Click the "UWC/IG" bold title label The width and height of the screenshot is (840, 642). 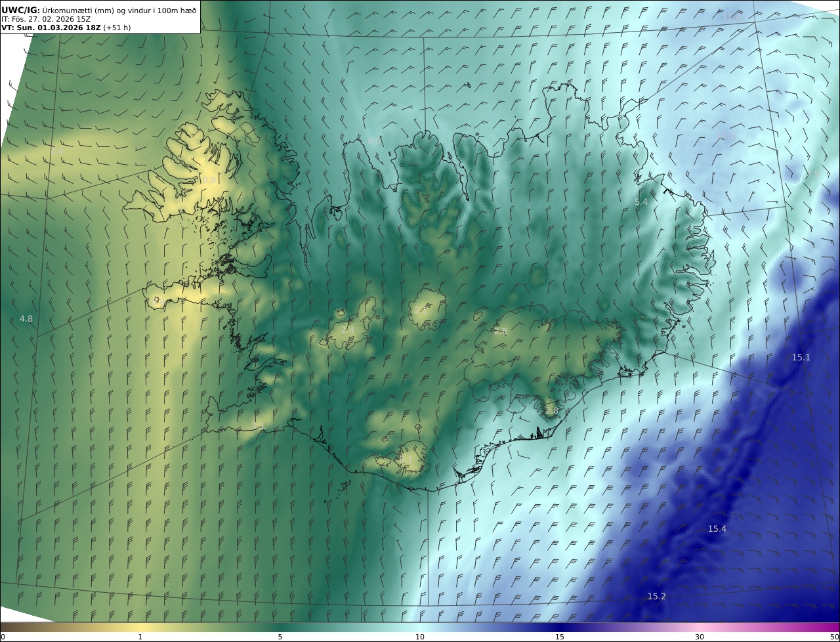coord(21,10)
